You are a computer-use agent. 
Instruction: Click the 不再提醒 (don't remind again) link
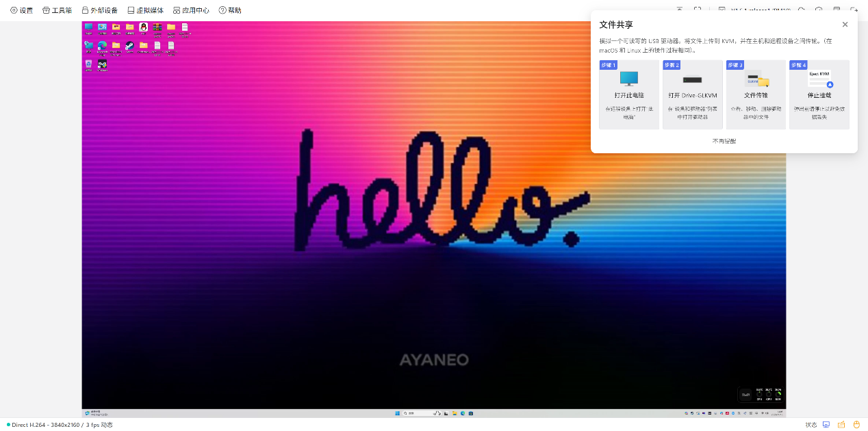point(724,141)
